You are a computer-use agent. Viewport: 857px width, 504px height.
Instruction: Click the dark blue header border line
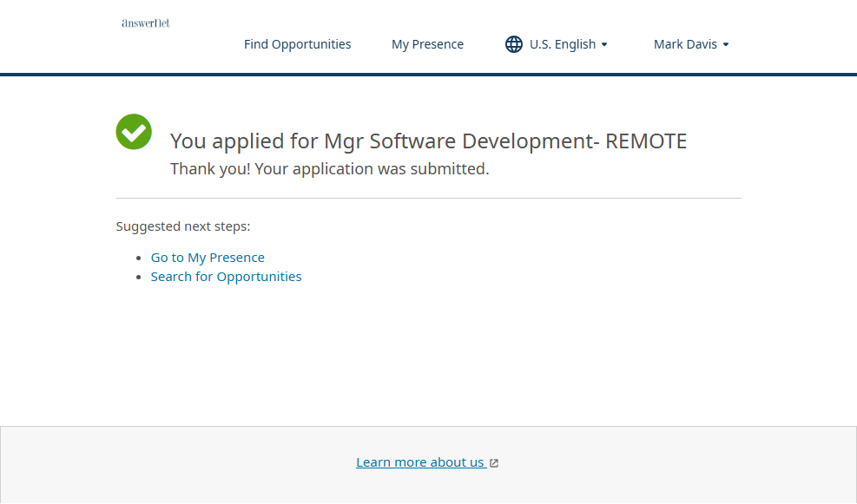coord(428,75)
